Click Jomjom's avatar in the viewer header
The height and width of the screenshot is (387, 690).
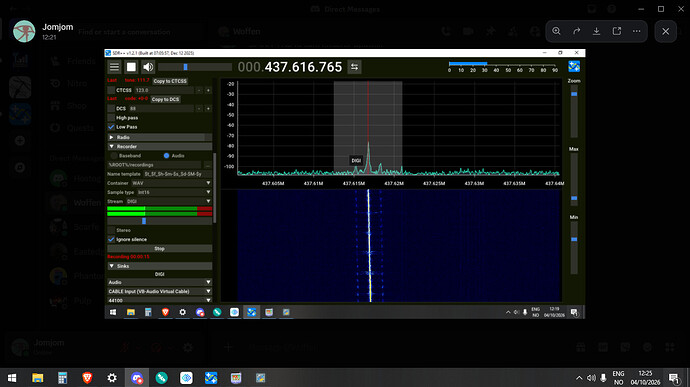[24, 31]
